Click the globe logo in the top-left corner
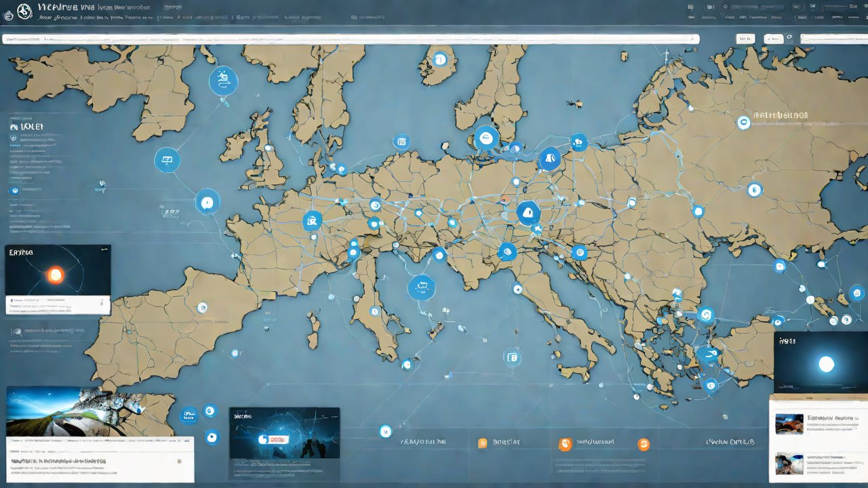 (24, 12)
